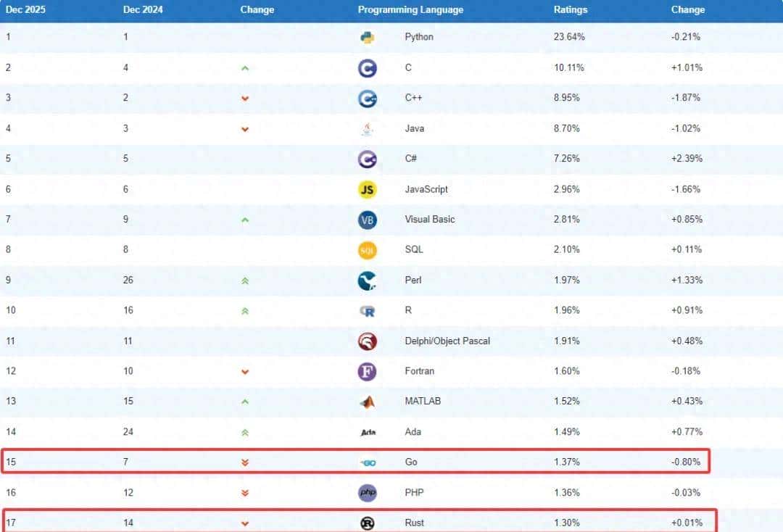Click the MATLAB logo icon
Viewport: 783px width, 532px height.
(368, 402)
